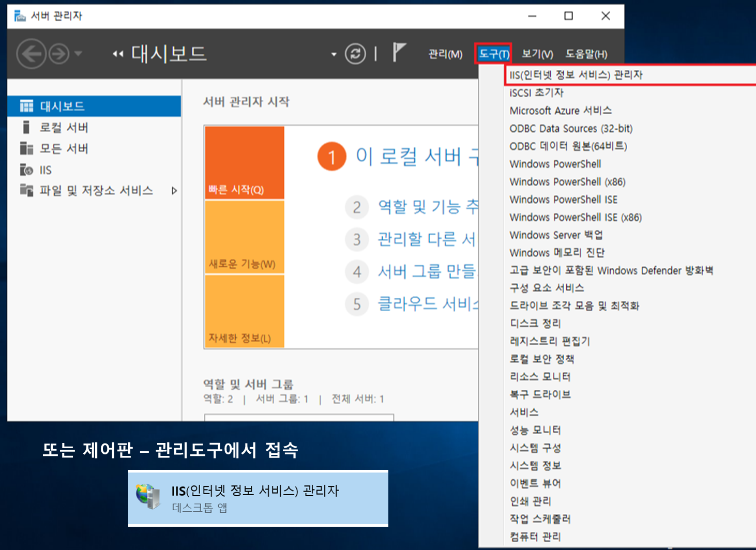Click the forward navigation arrow icon
Image resolution: width=756 pixels, height=550 pixels.
coord(59,54)
